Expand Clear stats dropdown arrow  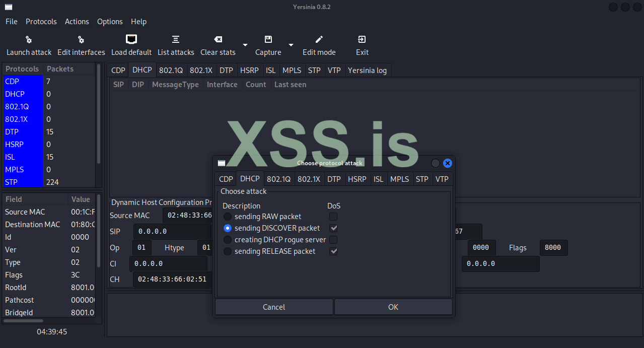(245, 45)
